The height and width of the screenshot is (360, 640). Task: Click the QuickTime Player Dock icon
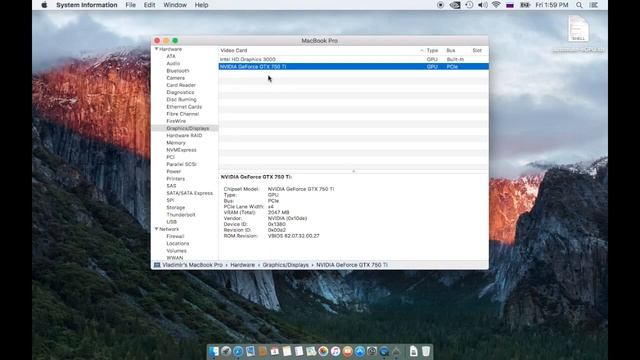point(384,351)
